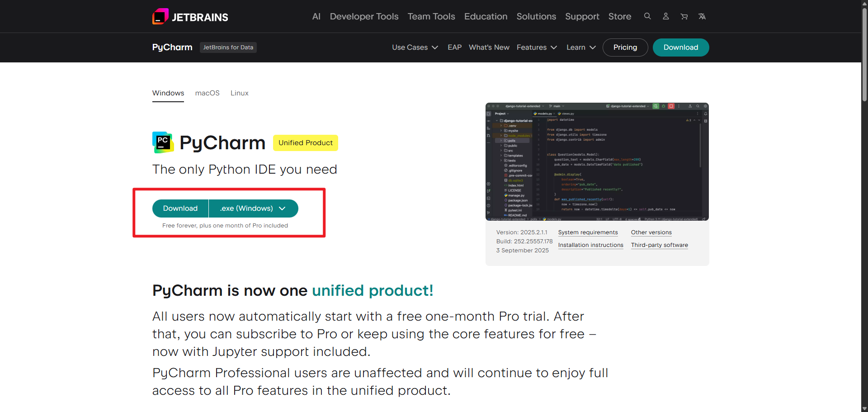Click 'Build: 252.25557.178' text
The height and width of the screenshot is (412, 868).
[524, 242]
